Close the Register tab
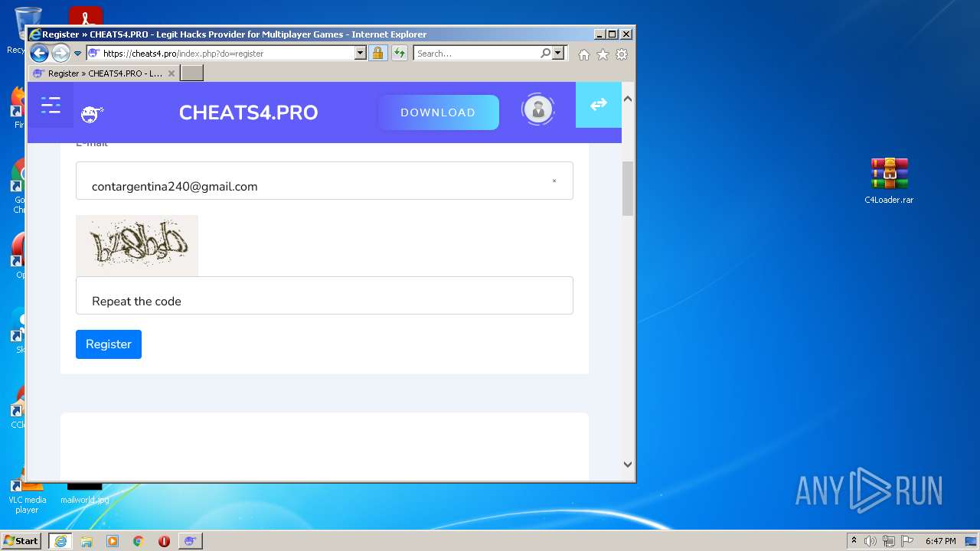This screenshot has height=551, width=980. [171, 73]
